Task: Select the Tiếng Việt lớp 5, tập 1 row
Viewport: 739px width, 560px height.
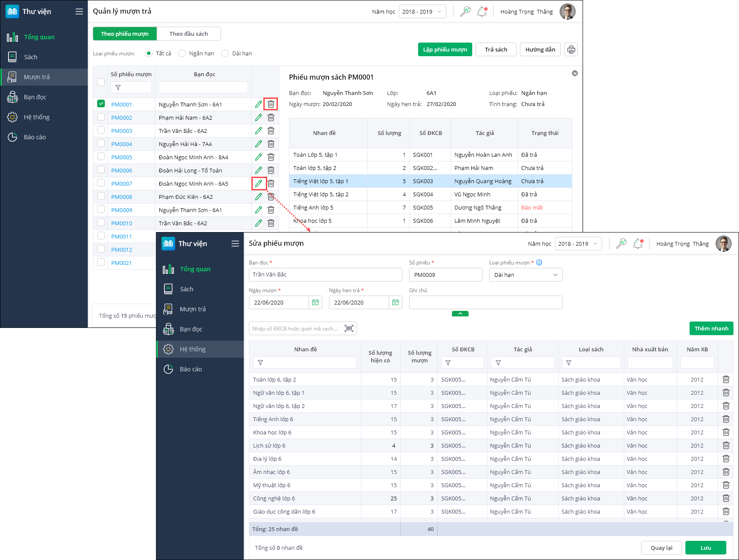Action: (x=430, y=181)
